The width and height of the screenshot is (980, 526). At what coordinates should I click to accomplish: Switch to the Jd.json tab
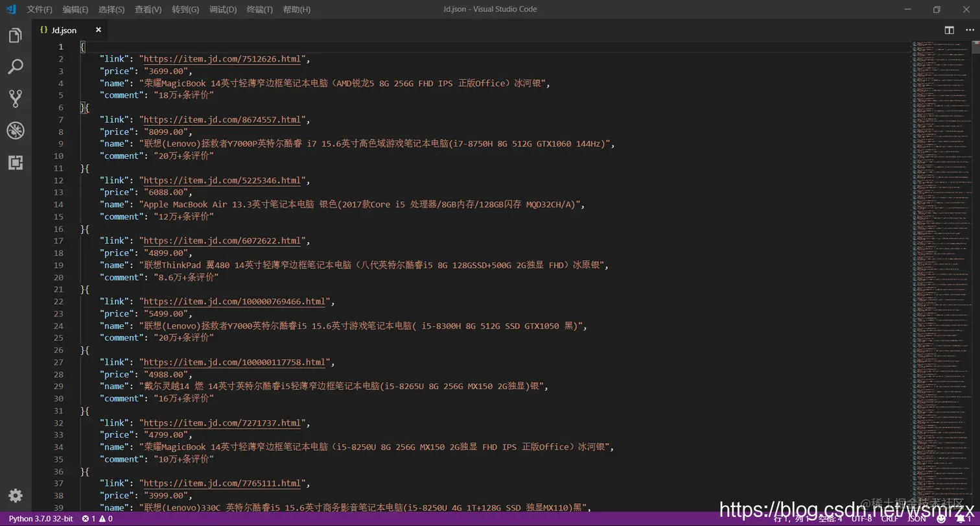click(x=63, y=29)
